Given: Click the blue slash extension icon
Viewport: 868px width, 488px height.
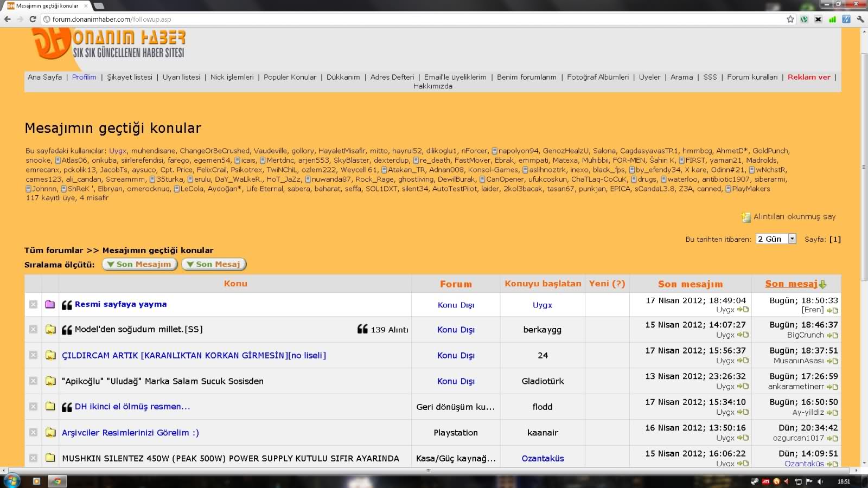Looking at the screenshot, I should tap(846, 19).
